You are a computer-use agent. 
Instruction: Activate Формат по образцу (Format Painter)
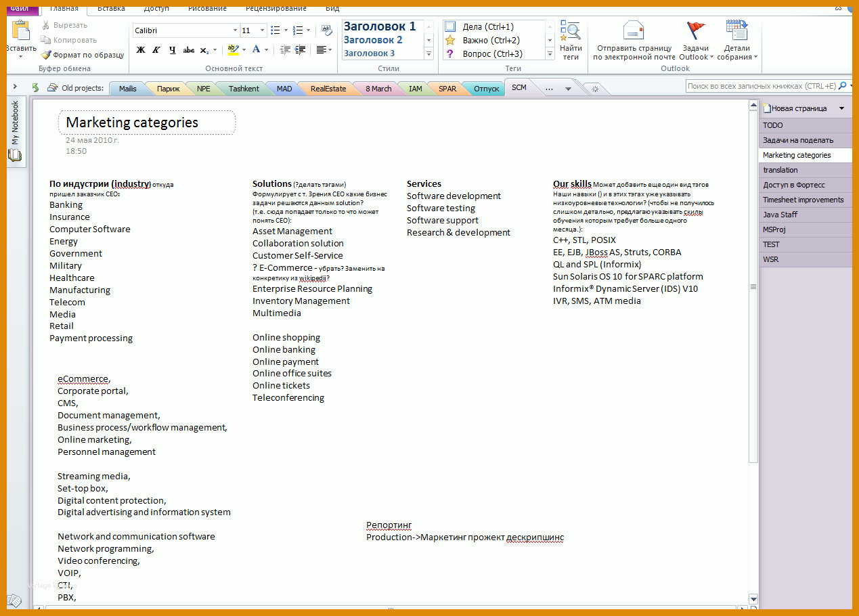click(x=82, y=55)
